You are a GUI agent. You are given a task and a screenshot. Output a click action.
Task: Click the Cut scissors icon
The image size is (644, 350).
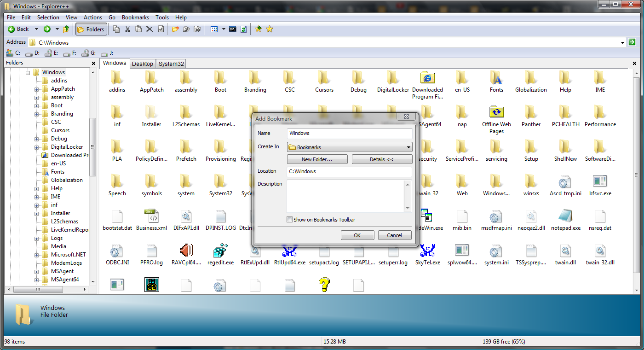click(127, 29)
